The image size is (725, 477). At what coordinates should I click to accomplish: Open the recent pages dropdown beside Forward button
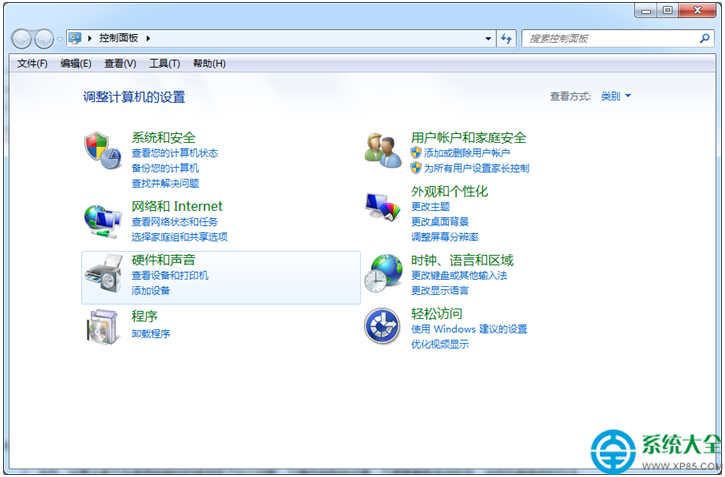click(x=60, y=39)
